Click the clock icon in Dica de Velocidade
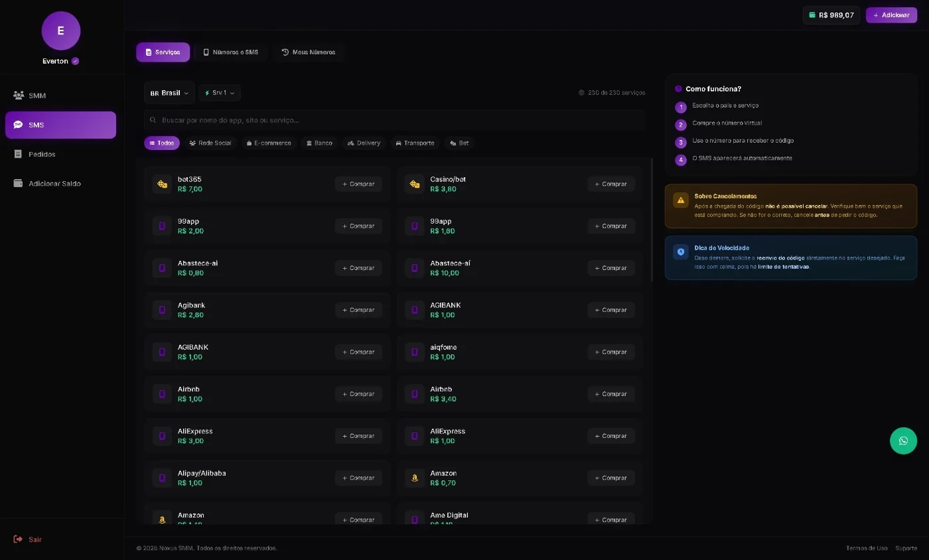The width and height of the screenshot is (929, 560). click(x=681, y=251)
